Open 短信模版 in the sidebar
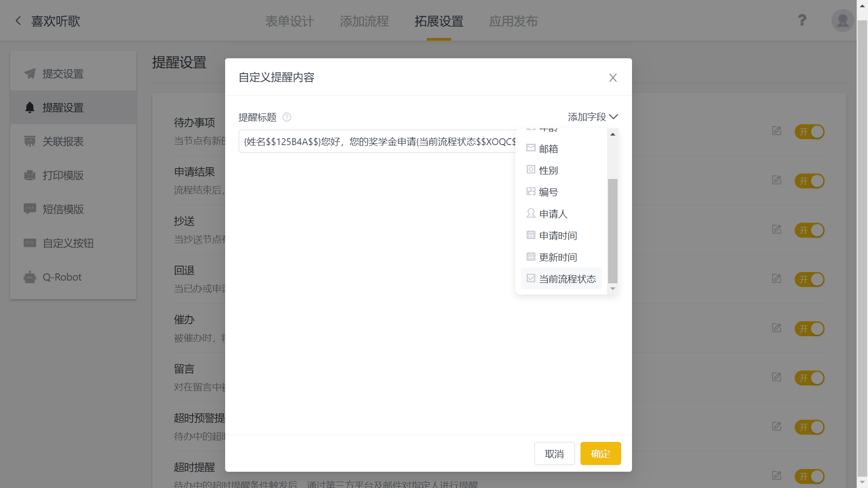 pos(73,209)
